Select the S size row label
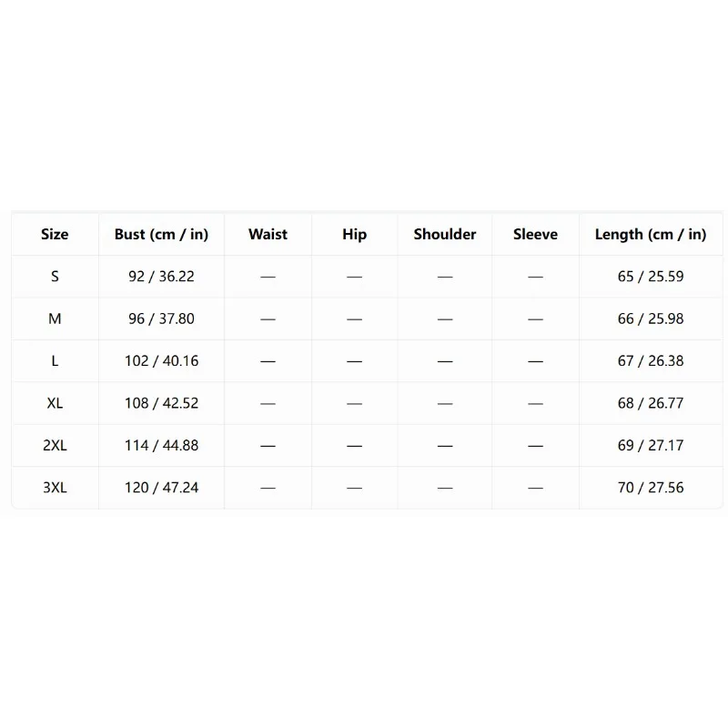 coord(55,277)
